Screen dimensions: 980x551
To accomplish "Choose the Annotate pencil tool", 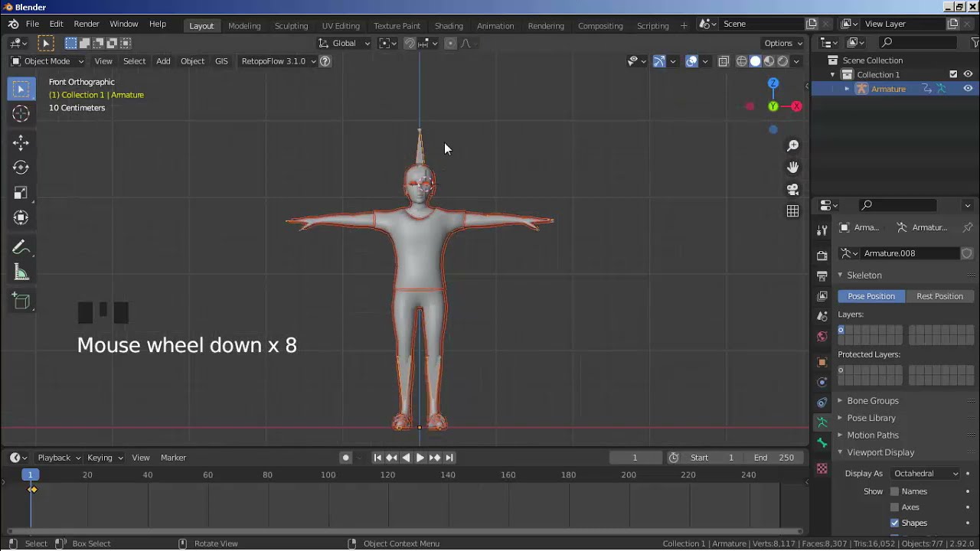I will click(21, 247).
